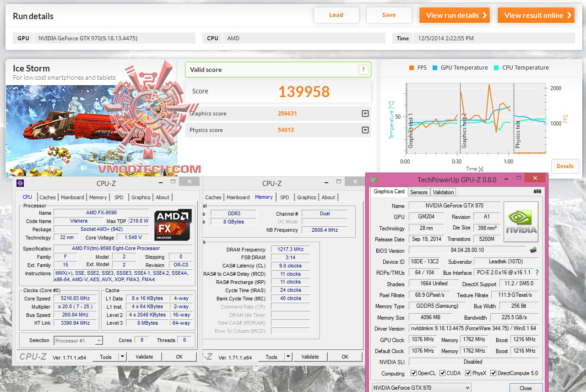The width and height of the screenshot is (586, 392).
Task: Open the chart Details button
Action: pyautogui.click(x=565, y=166)
